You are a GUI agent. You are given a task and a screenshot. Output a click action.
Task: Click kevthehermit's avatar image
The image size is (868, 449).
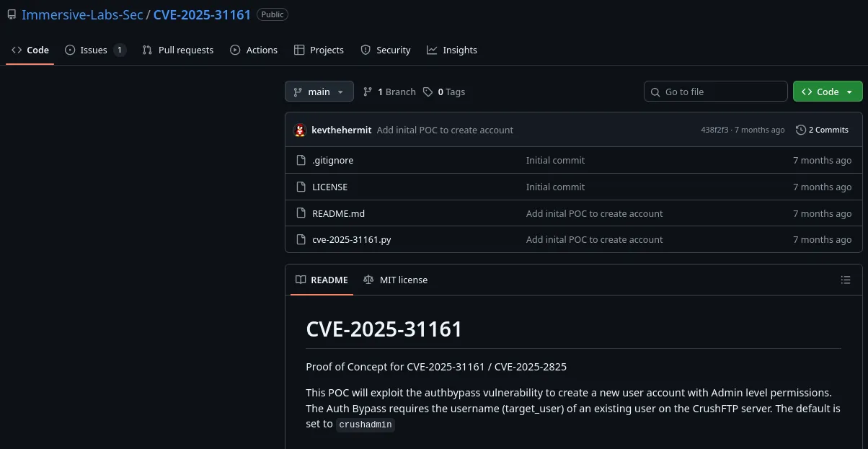(x=300, y=130)
